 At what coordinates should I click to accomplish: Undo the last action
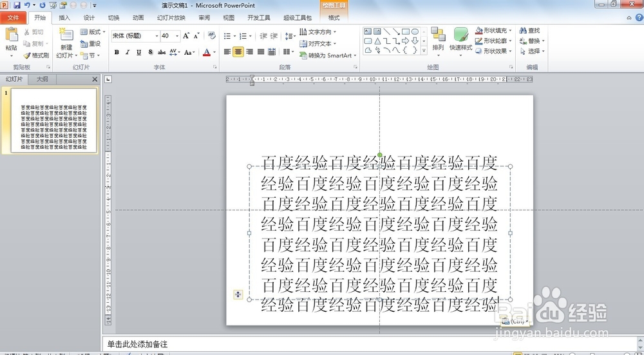tap(27, 5)
